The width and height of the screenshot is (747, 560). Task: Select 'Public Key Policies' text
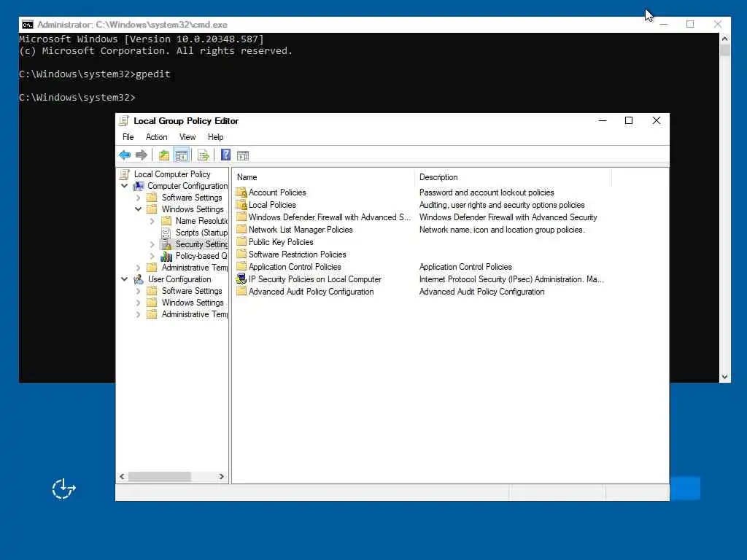[281, 242]
